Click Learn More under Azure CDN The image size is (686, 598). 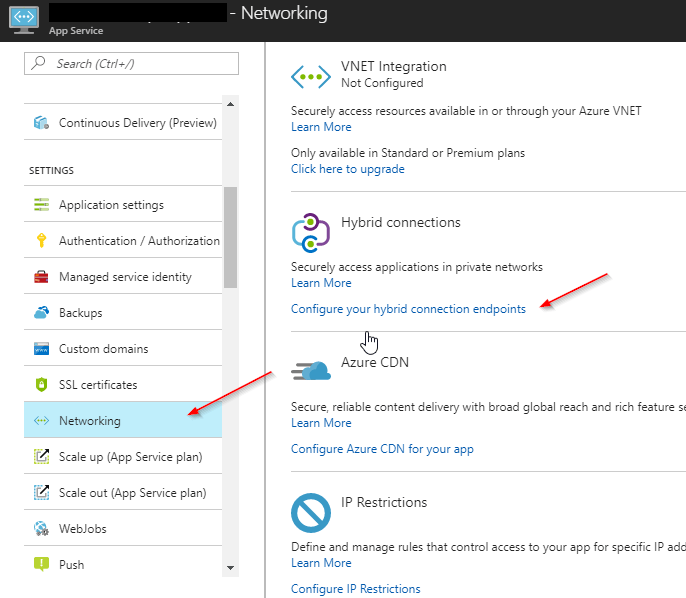(321, 423)
